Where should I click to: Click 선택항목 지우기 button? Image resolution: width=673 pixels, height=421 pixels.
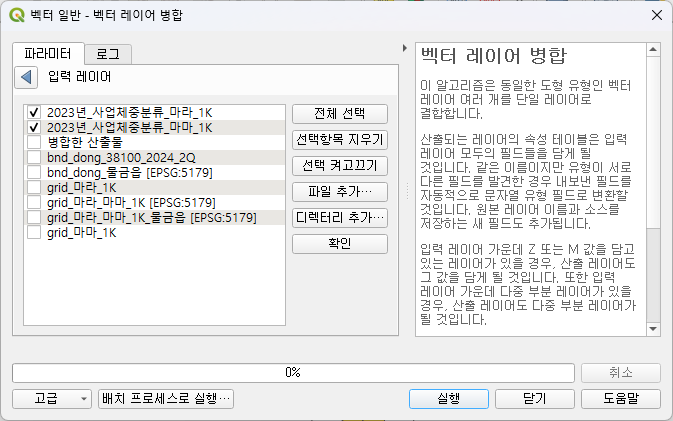tap(340, 140)
